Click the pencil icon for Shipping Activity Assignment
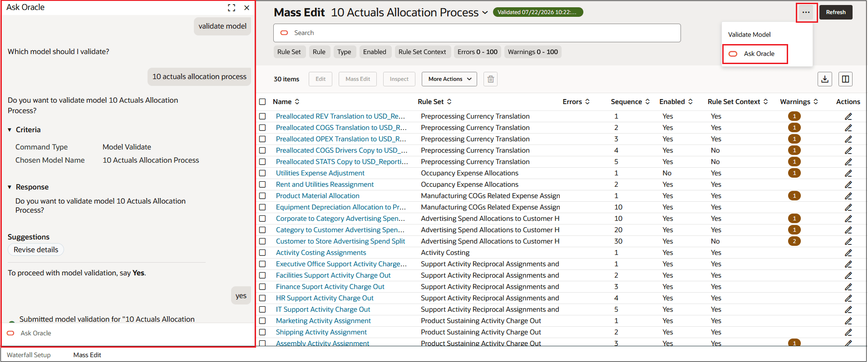 coord(848,332)
